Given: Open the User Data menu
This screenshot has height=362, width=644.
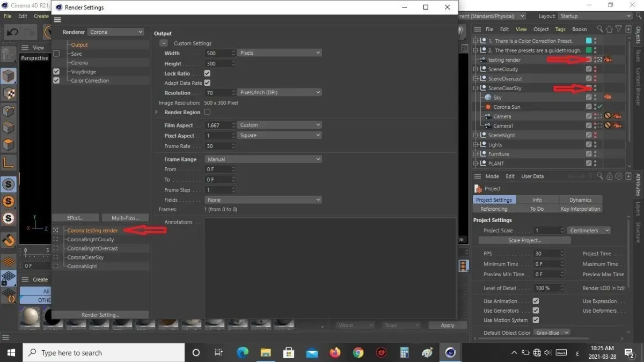Looking at the screenshot, I should click(532, 176).
